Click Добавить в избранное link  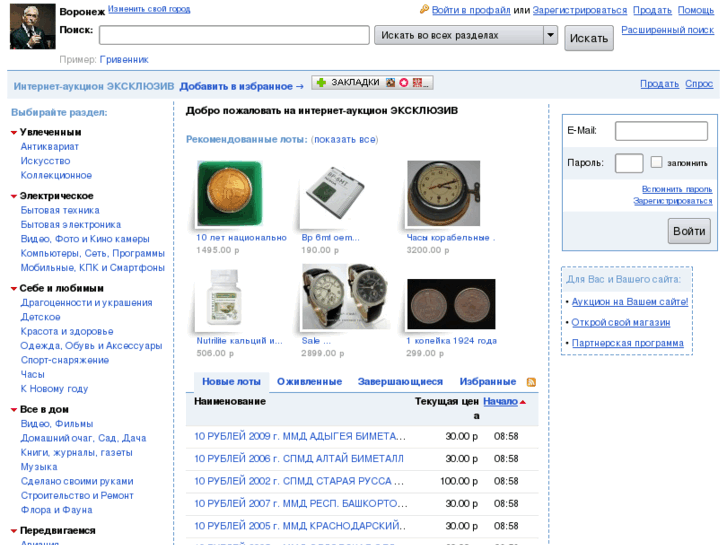(242, 86)
